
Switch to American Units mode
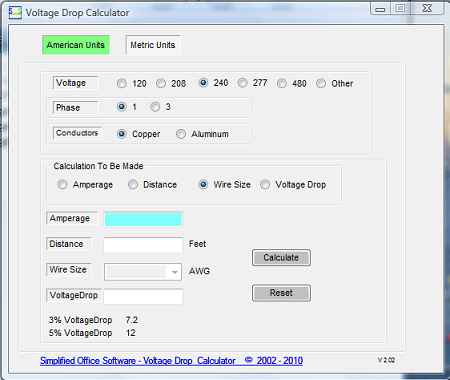point(76,45)
